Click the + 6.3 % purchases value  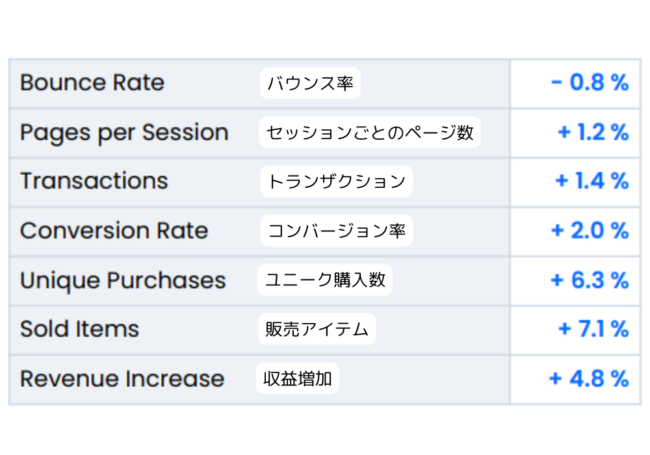coord(590,280)
